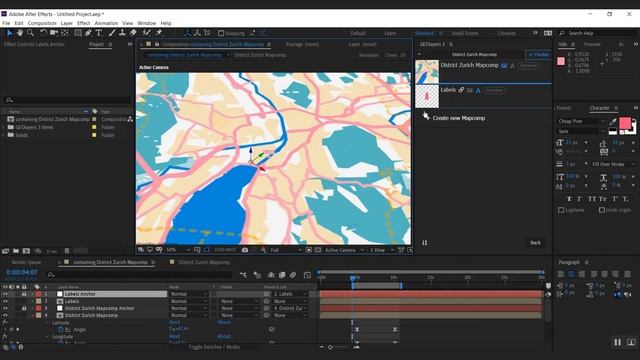Screen dimensions: 640x360
Task: Hide the Labels layer eye icon
Action: tap(5, 301)
